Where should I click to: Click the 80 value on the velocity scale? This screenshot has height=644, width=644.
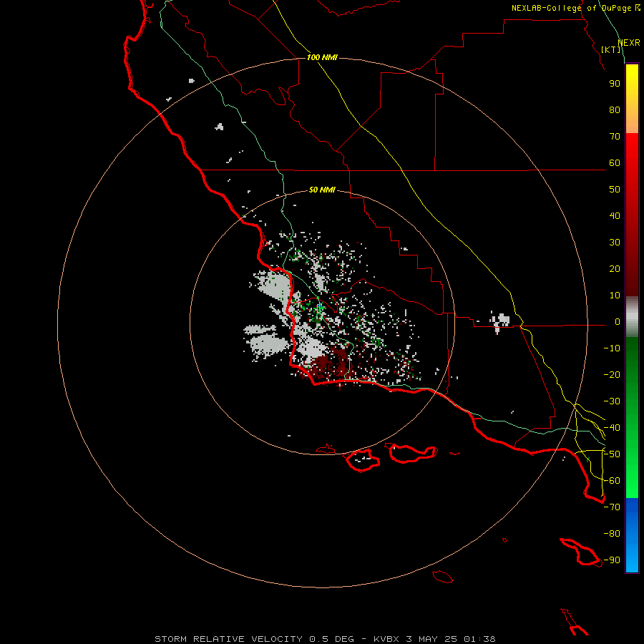[x=615, y=110]
